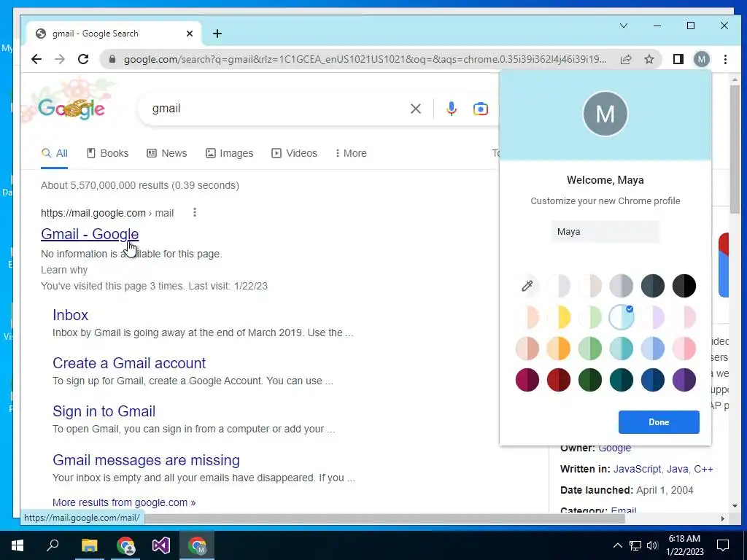The height and width of the screenshot is (560, 747).
Task: Choose the navy blue theme swatch
Action: coord(653,380)
